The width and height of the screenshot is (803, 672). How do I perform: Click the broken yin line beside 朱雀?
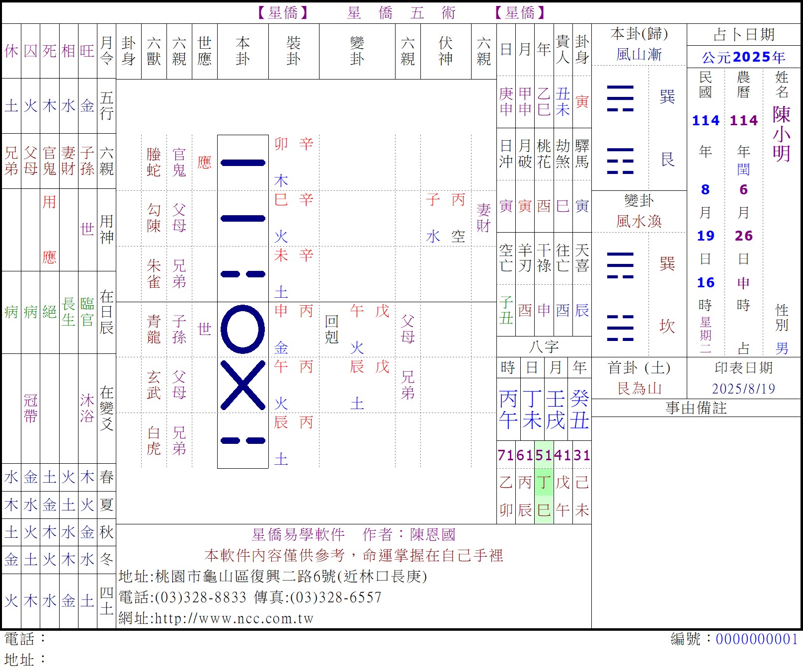point(242,274)
